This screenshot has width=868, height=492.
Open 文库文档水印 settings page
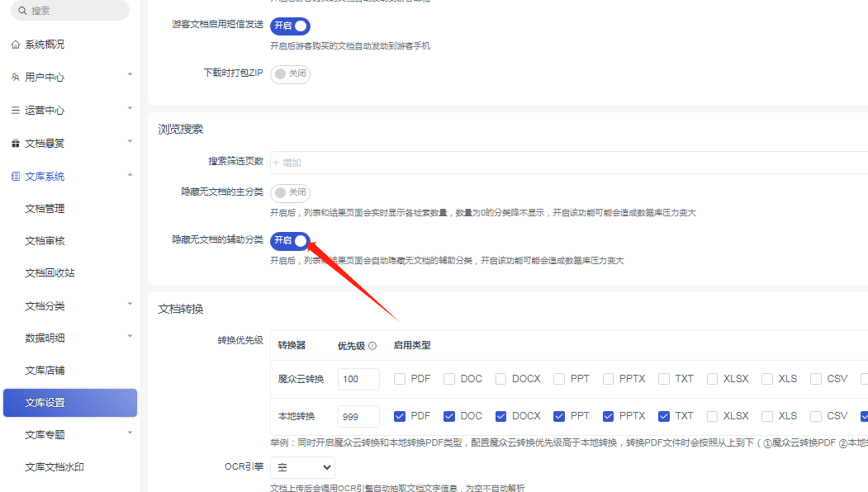click(x=55, y=467)
